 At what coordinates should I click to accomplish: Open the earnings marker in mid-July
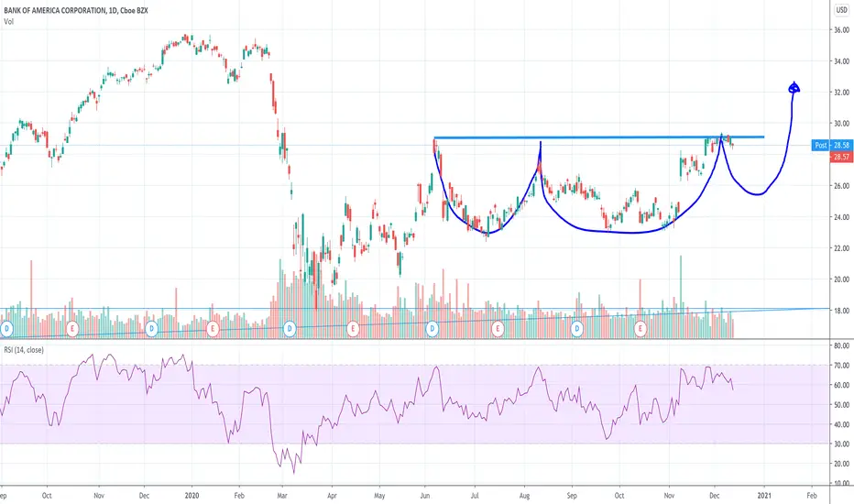(x=497, y=329)
